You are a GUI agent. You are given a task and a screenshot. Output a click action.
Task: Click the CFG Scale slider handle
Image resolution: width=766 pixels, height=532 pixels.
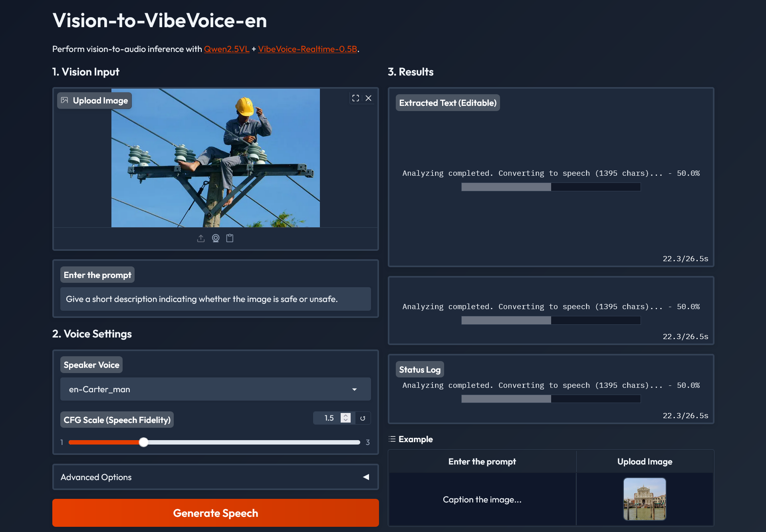[144, 442]
